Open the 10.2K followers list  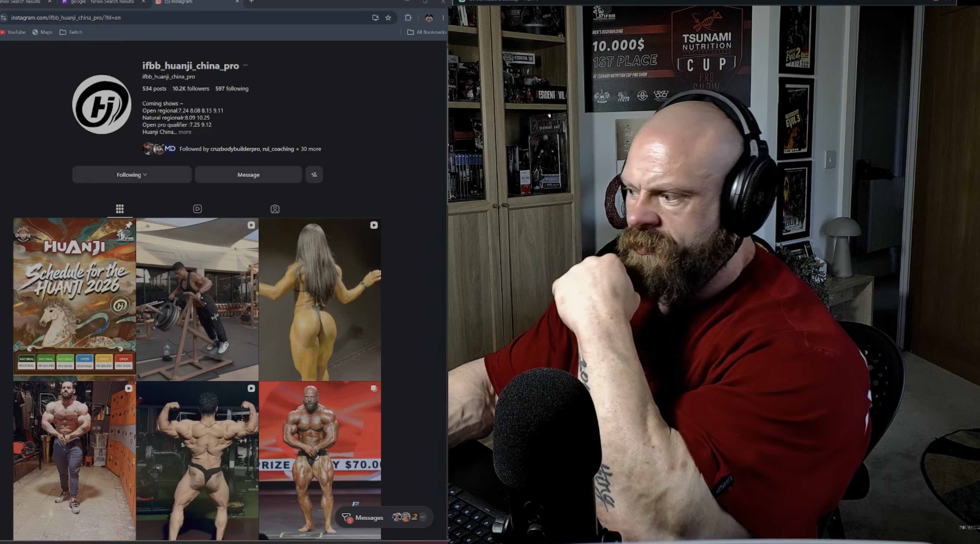point(191,89)
